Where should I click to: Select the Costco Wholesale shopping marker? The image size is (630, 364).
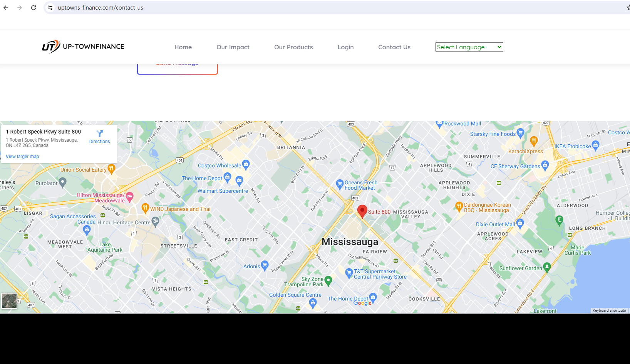tap(246, 165)
